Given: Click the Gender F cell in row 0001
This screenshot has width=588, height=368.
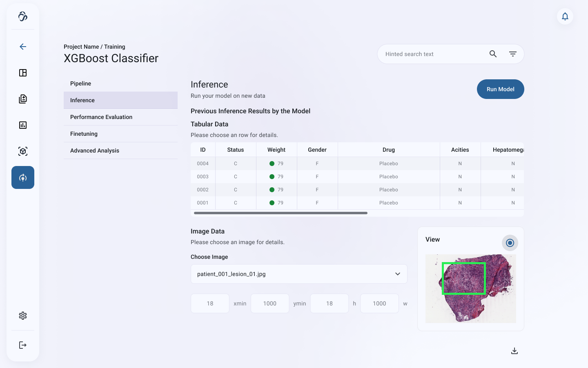Looking at the screenshot, I should click(x=317, y=203).
